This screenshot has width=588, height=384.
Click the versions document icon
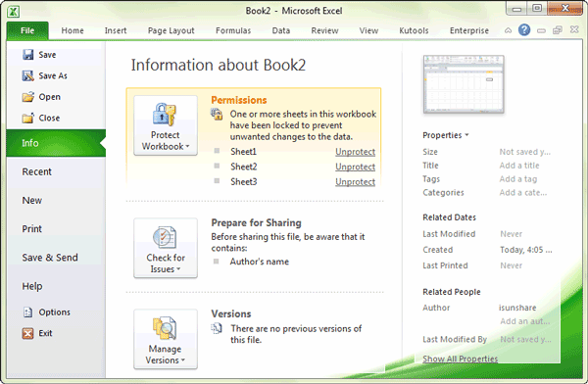click(217, 328)
